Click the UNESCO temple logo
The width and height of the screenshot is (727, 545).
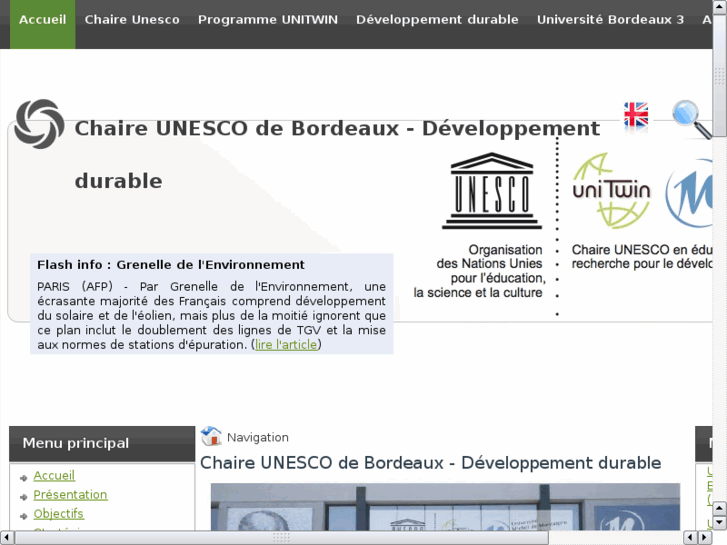[x=492, y=191]
